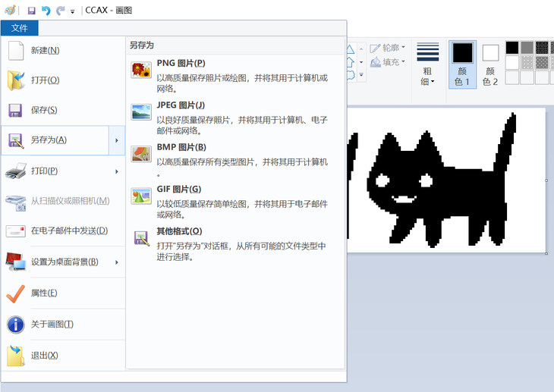Click the scanner and camera icon
The height and width of the screenshot is (392, 554).
tap(16, 202)
